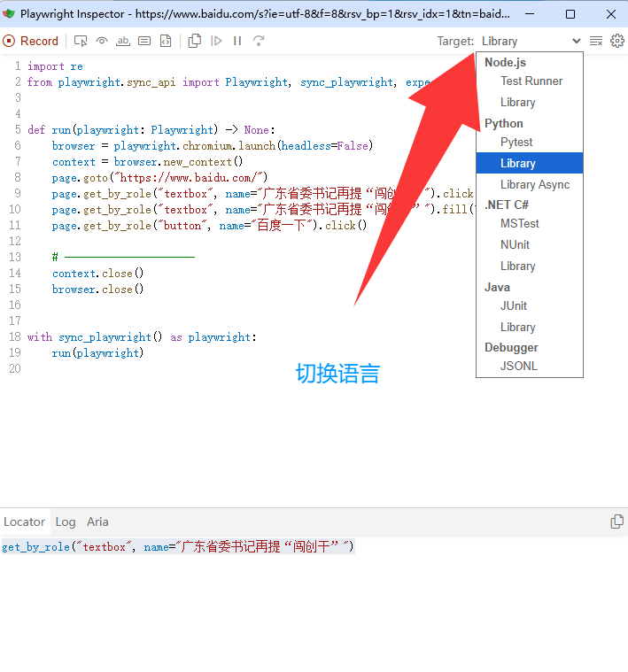
Task: Click line 'from playwright.sync_api import Playwright'
Action: click(x=229, y=82)
